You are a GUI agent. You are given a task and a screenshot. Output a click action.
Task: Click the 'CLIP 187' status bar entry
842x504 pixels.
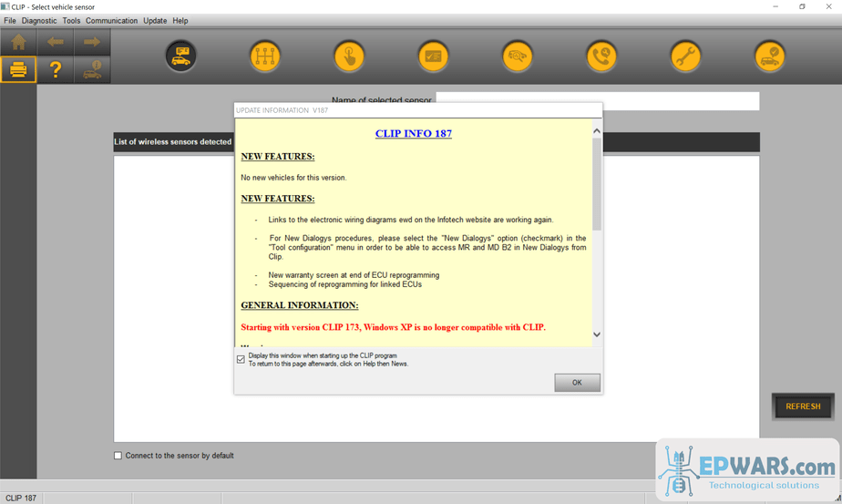pyautogui.click(x=21, y=499)
